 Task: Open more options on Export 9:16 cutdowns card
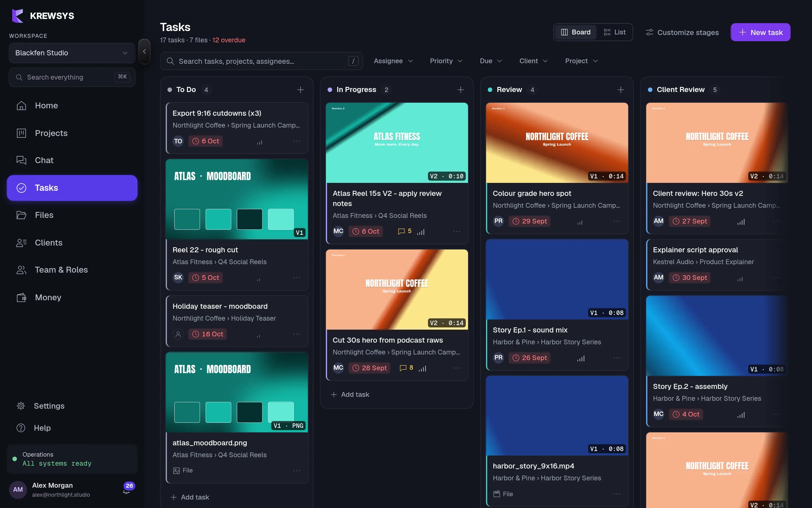(296, 141)
